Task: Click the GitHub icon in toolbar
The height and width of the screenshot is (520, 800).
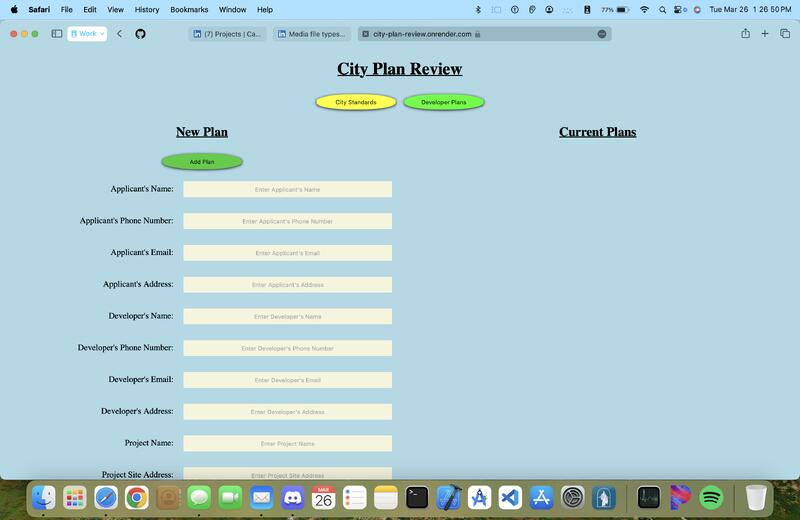Action: (140, 34)
